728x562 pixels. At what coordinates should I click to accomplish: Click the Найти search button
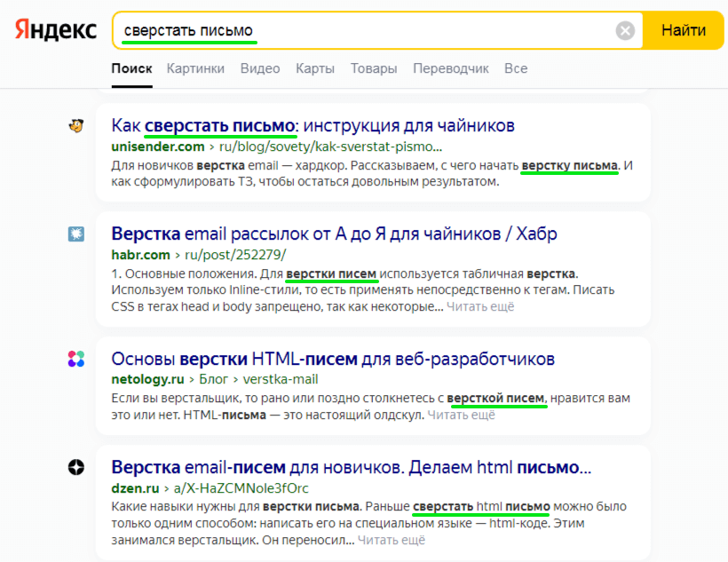tap(683, 31)
